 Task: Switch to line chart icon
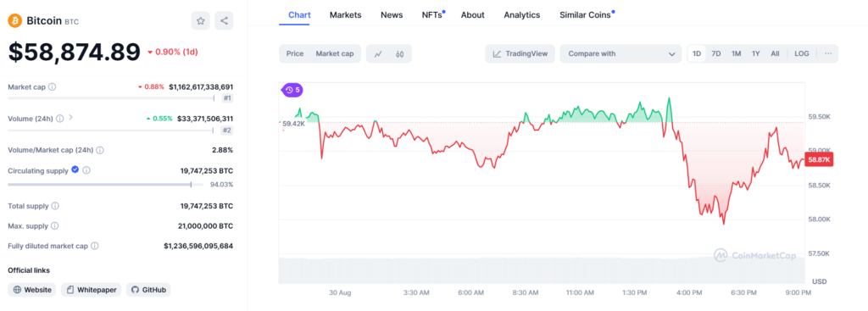pyautogui.click(x=378, y=53)
